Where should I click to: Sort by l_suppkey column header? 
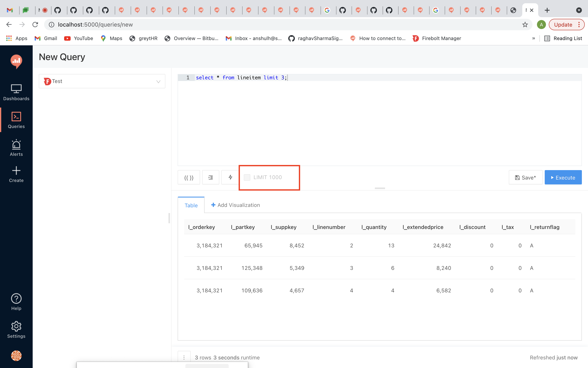(x=284, y=227)
